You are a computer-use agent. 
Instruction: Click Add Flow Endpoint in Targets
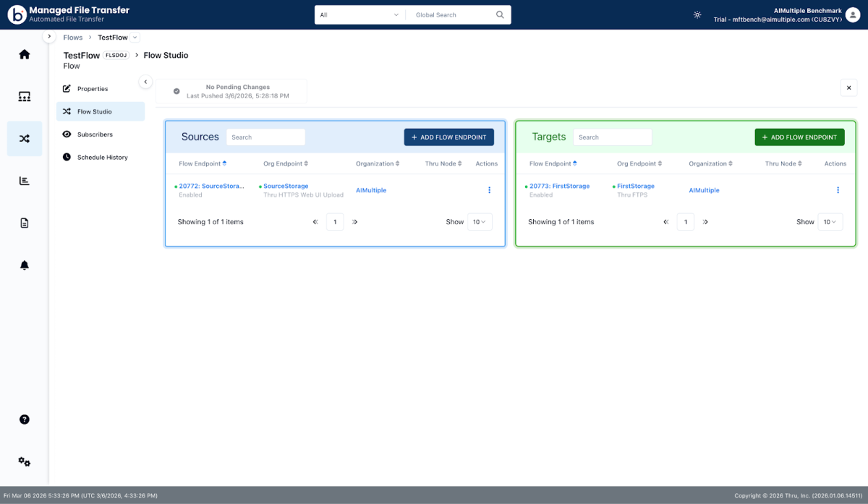[x=799, y=137]
